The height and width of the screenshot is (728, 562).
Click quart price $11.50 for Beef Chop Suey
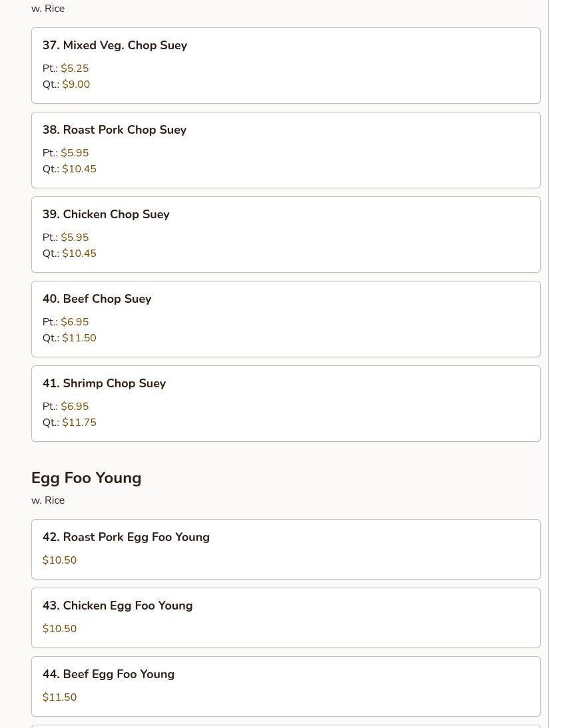[79, 338]
